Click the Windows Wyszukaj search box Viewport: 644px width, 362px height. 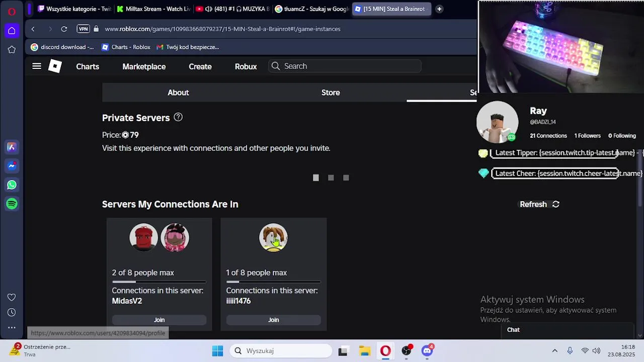pyautogui.click(x=281, y=351)
